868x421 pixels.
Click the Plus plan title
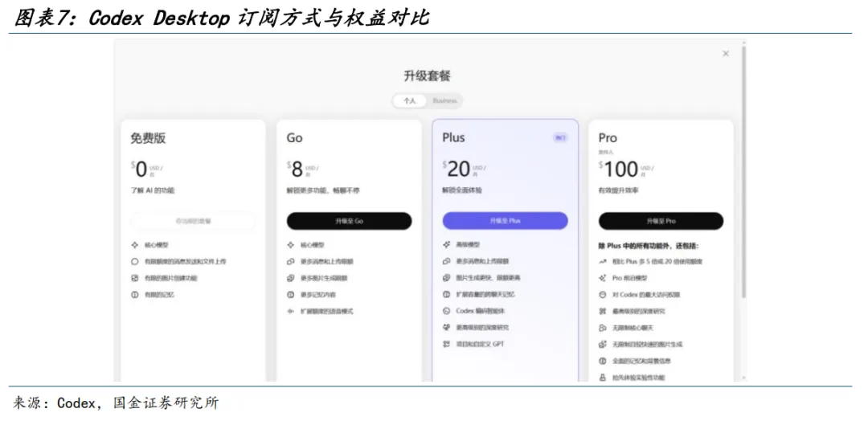click(453, 137)
